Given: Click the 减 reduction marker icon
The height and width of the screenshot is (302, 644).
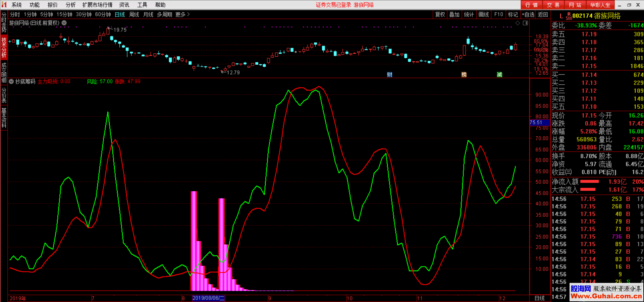Looking at the screenshot, I should click(499, 74).
